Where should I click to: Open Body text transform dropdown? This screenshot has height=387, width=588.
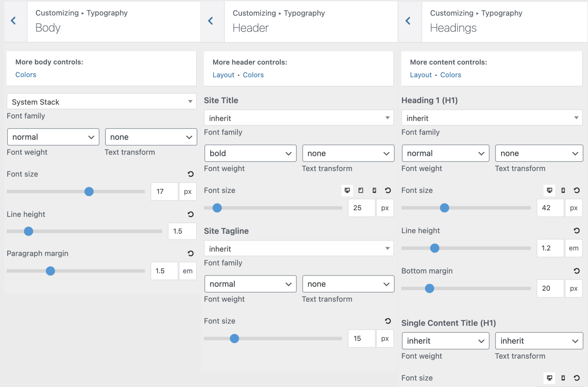pos(151,137)
